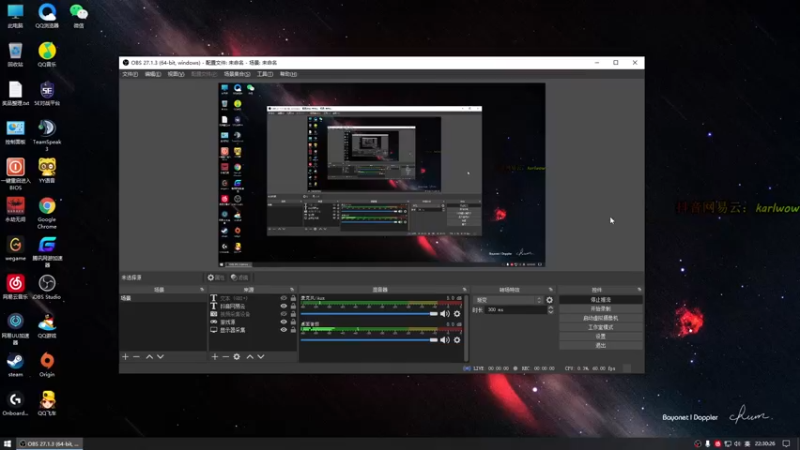The width and height of the screenshot is (800, 450).
Task: Click OBS 27.1.3 taskbar button
Action: 50,444
